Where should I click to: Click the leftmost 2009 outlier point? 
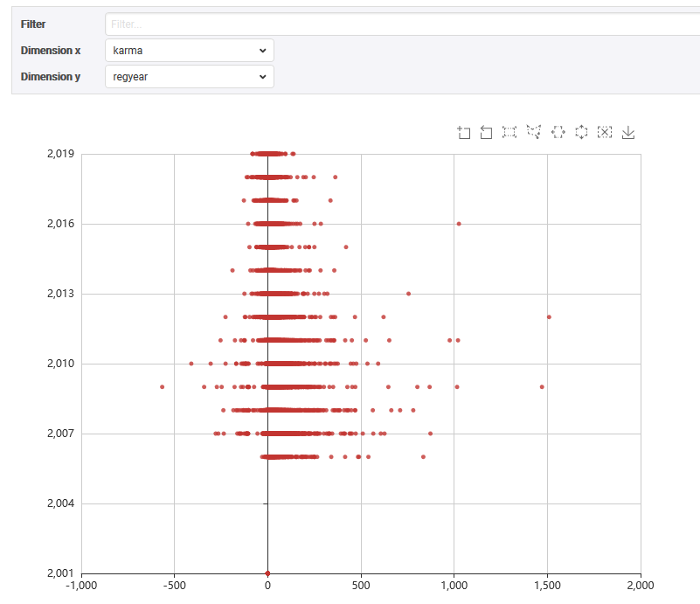(x=162, y=386)
